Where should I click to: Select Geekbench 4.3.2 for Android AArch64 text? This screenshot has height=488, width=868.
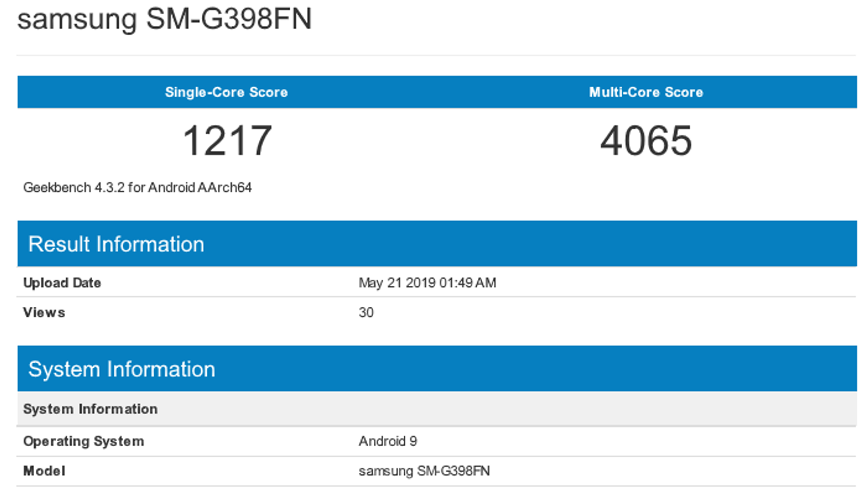pos(137,188)
